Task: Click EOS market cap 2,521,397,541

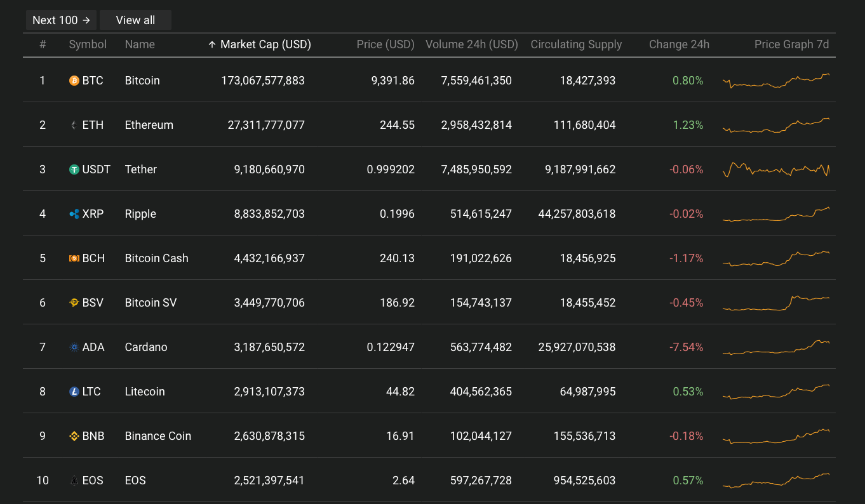Action: click(x=269, y=481)
